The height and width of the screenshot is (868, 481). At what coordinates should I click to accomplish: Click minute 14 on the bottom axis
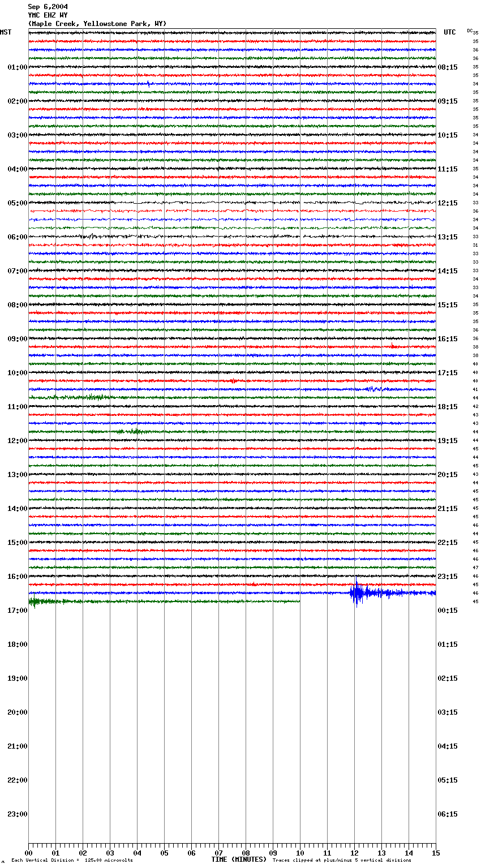[x=409, y=853]
